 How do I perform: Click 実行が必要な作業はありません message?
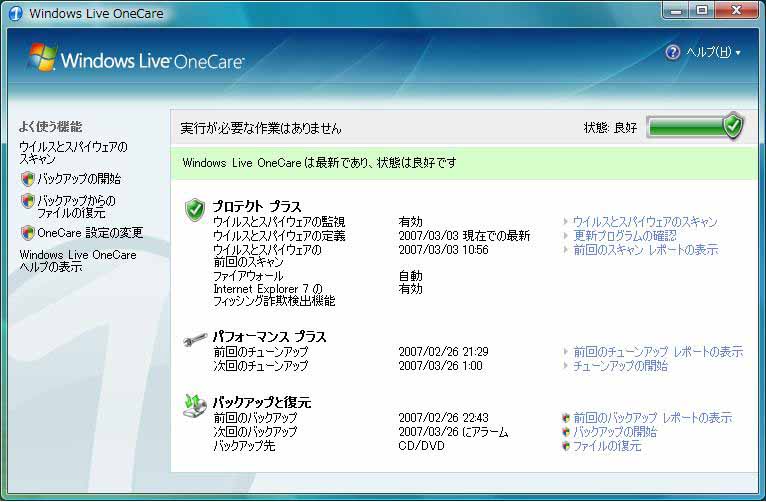click(x=261, y=128)
